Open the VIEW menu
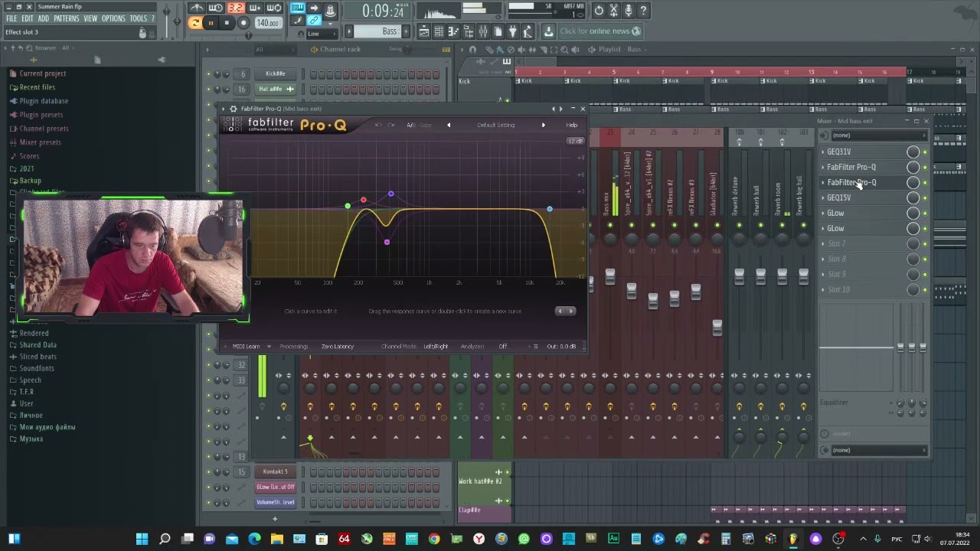The width and height of the screenshot is (980, 551). click(x=90, y=18)
